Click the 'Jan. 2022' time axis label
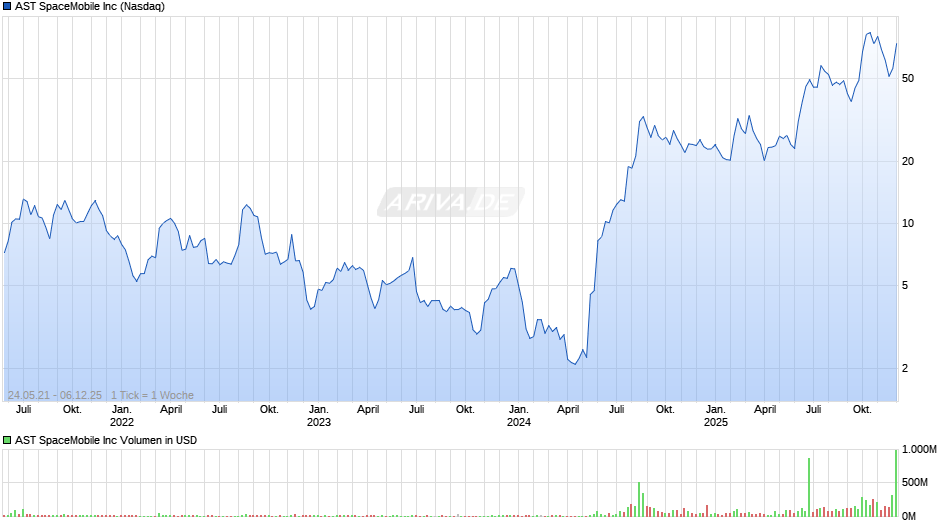 coord(122,416)
